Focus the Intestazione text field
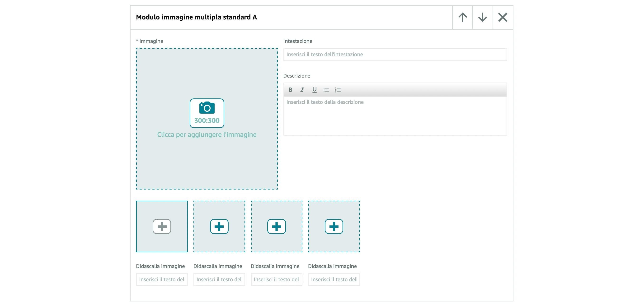Viewport: 644px width, 305px height. click(x=395, y=55)
